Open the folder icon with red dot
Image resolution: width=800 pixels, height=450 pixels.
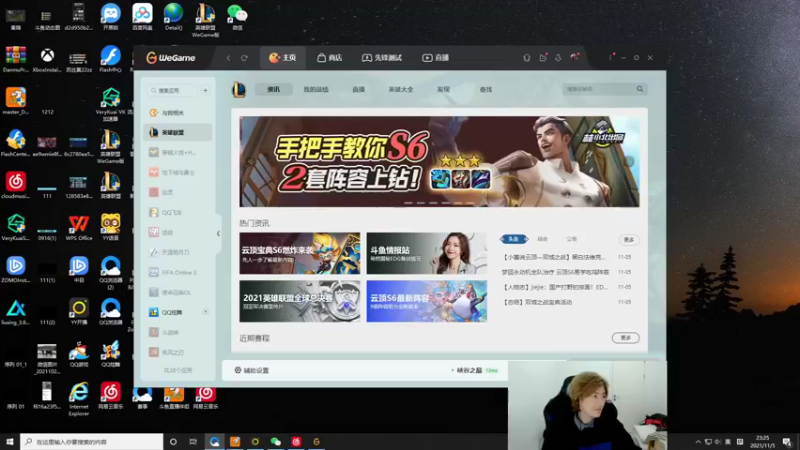pyautogui.click(x=543, y=58)
